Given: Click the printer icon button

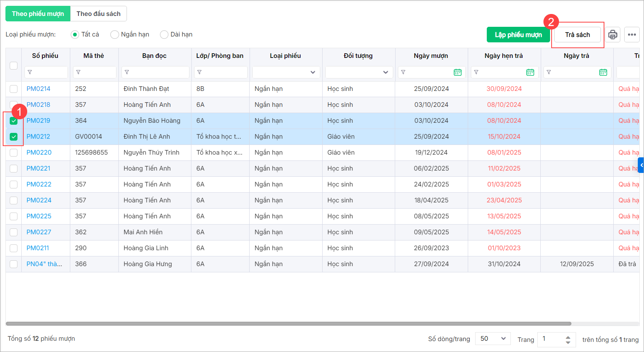Looking at the screenshot, I should (x=613, y=35).
